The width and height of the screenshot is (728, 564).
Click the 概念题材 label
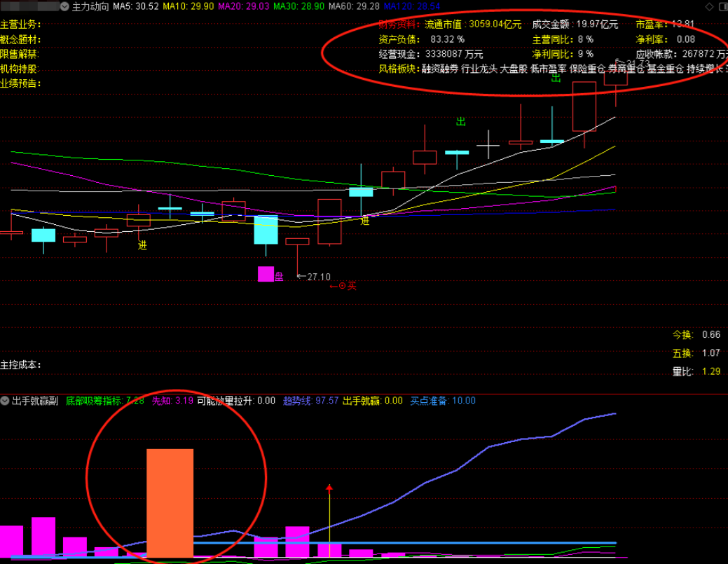[20, 39]
